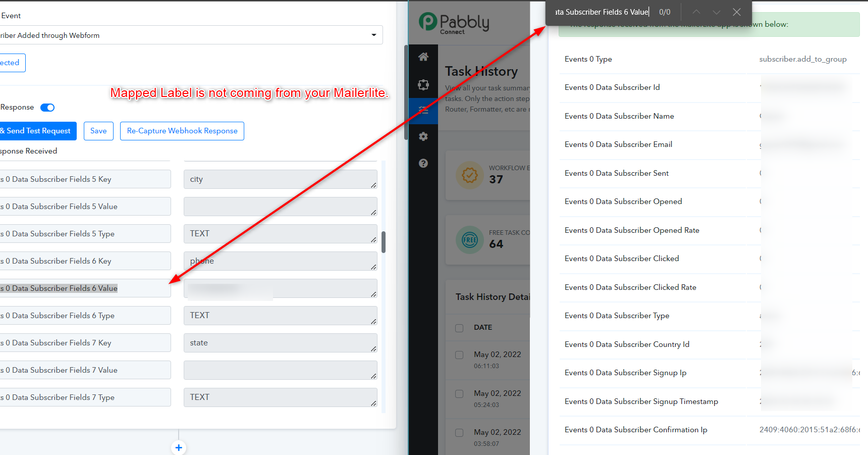Click the find-in-page search text field

pos(602,12)
